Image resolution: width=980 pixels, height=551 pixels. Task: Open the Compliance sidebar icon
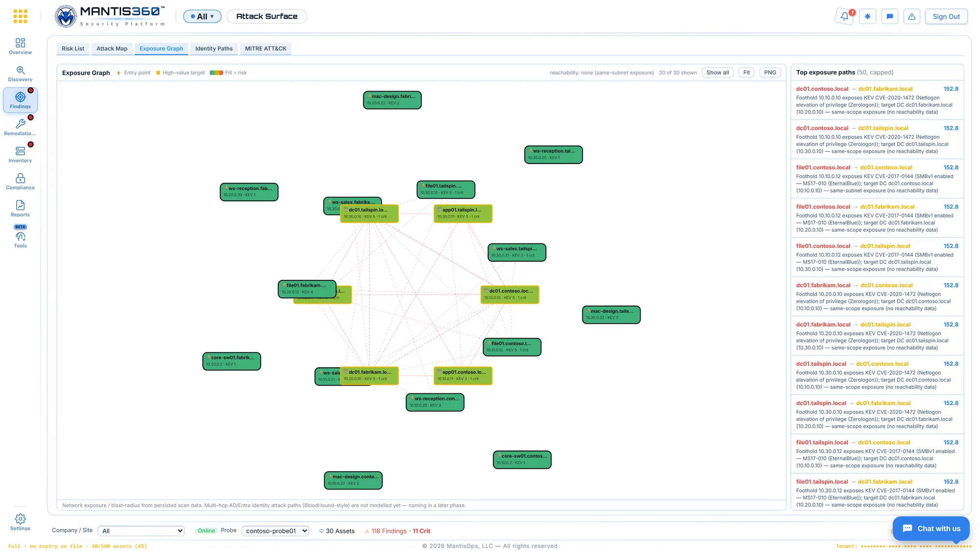pyautogui.click(x=20, y=181)
